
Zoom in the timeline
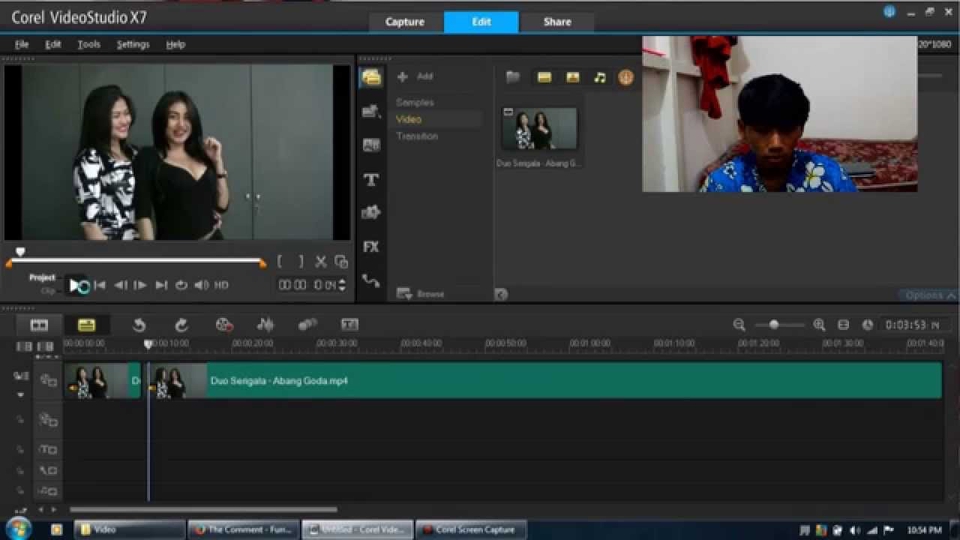point(819,325)
